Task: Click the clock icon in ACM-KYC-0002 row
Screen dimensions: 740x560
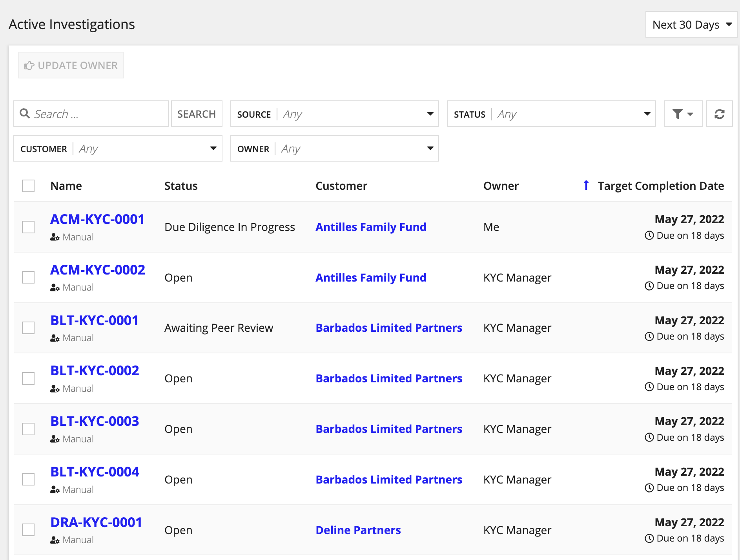Action: coord(649,286)
